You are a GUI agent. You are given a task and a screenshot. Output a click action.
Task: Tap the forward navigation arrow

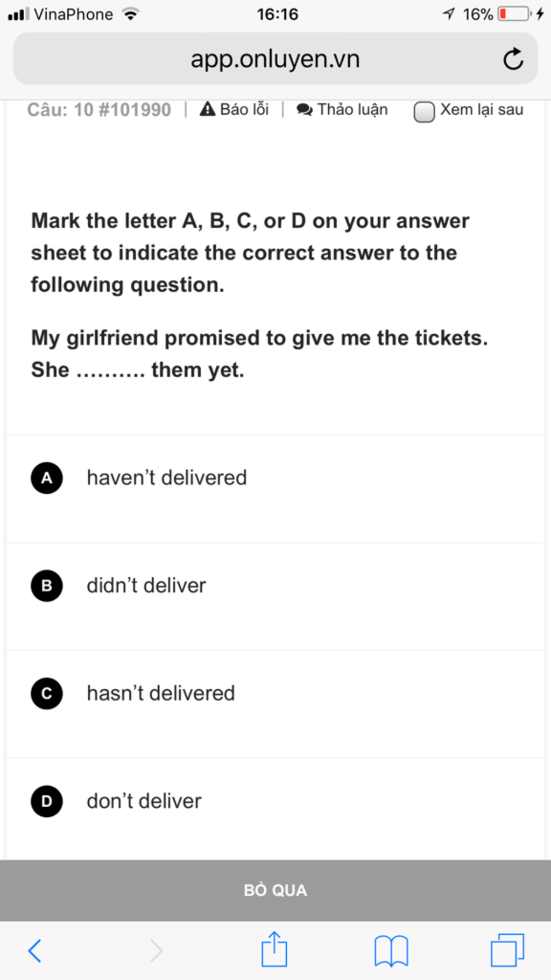(156, 950)
